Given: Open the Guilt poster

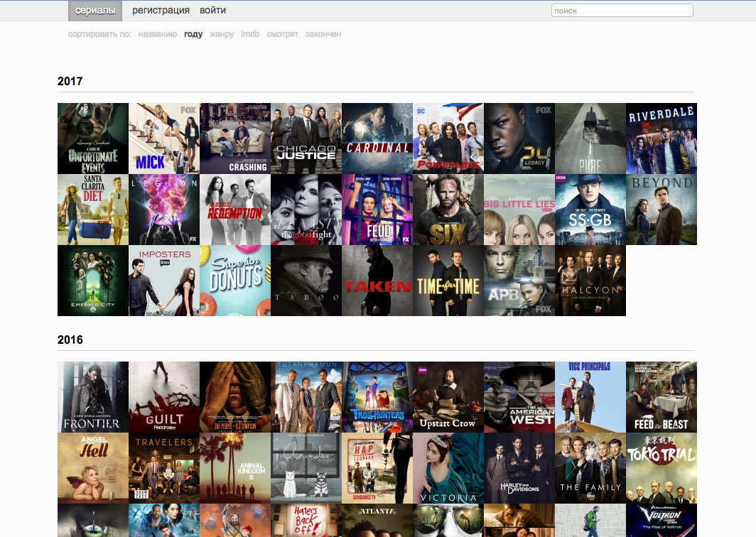Looking at the screenshot, I should [164, 397].
